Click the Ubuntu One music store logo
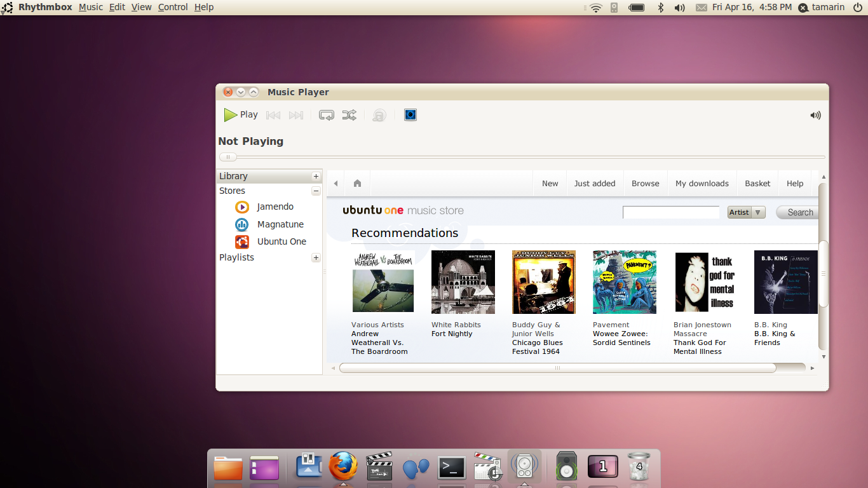 pos(403,210)
